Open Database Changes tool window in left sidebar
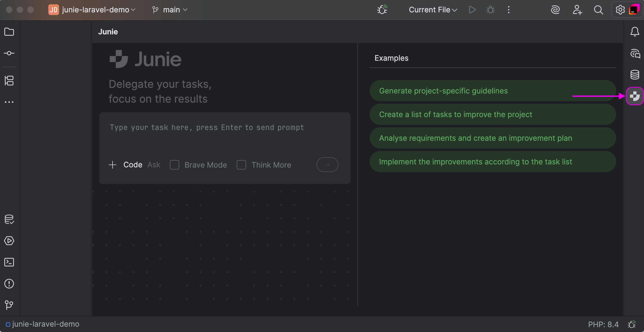 click(9, 219)
